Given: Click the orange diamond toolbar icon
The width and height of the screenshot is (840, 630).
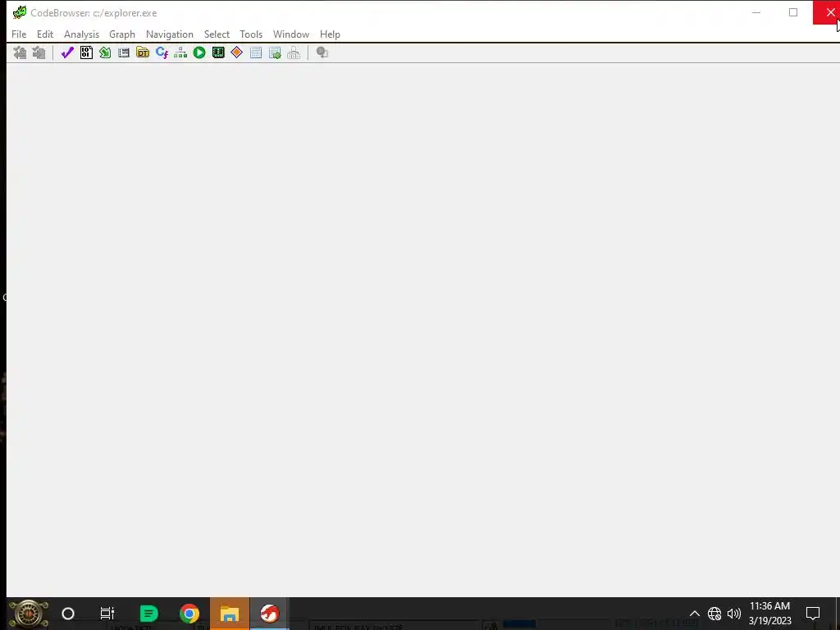Looking at the screenshot, I should click(x=237, y=52).
